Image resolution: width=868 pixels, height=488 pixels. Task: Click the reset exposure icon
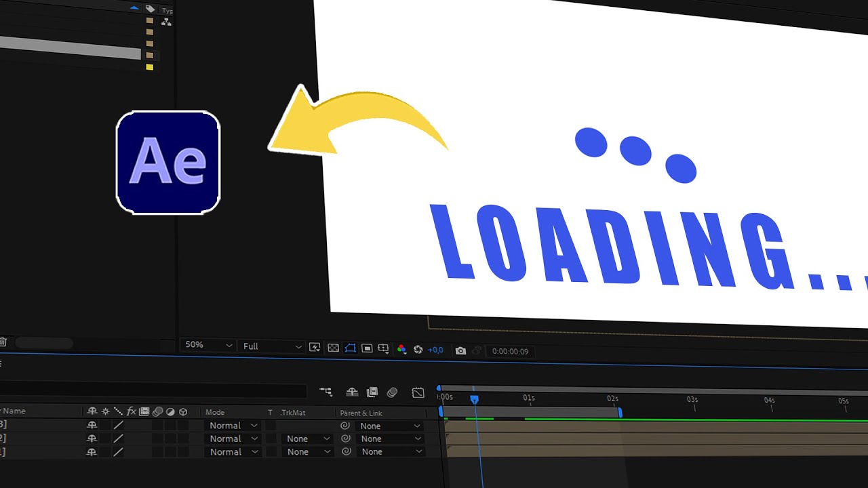click(x=418, y=350)
